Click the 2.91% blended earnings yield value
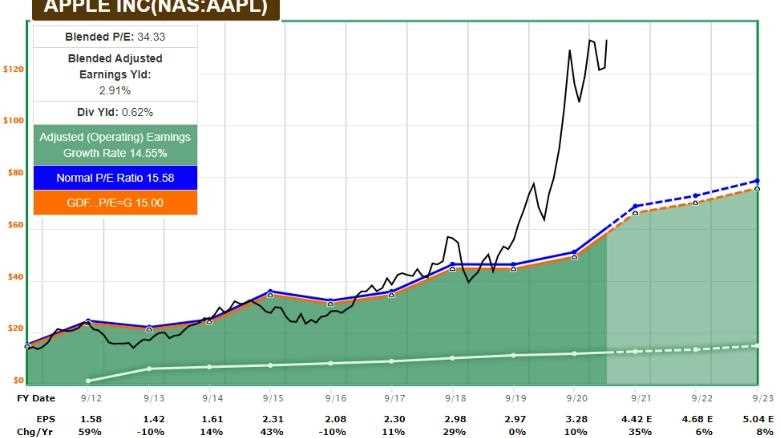The height and width of the screenshot is (438, 780). 115,91
